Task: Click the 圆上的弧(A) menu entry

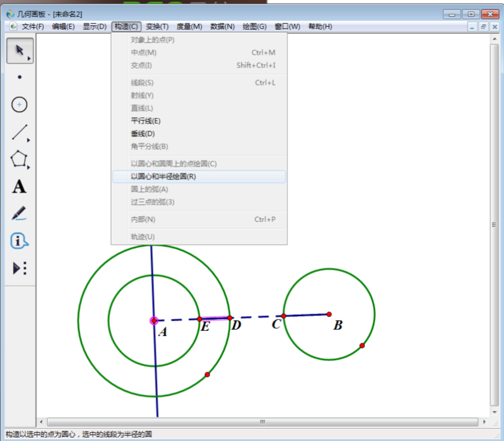Action: coord(199,189)
